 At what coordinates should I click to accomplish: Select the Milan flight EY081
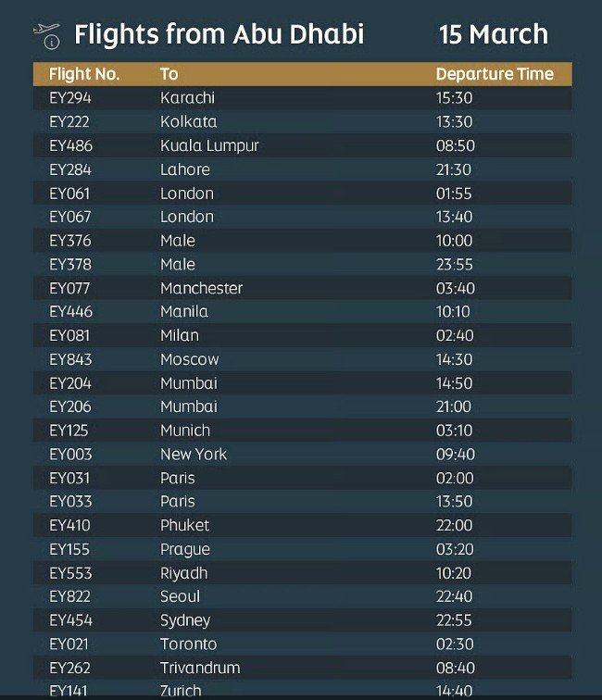[302, 336]
